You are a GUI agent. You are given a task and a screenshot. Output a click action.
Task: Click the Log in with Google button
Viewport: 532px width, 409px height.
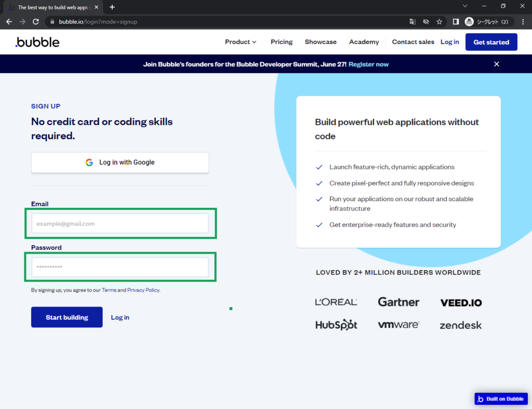pyautogui.click(x=120, y=163)
